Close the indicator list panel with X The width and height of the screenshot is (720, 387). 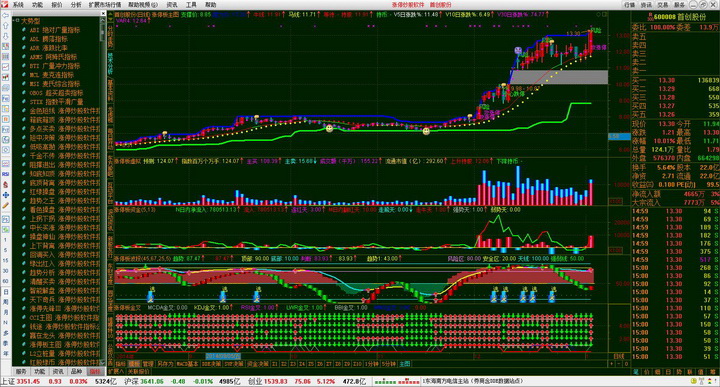point(103,14)
